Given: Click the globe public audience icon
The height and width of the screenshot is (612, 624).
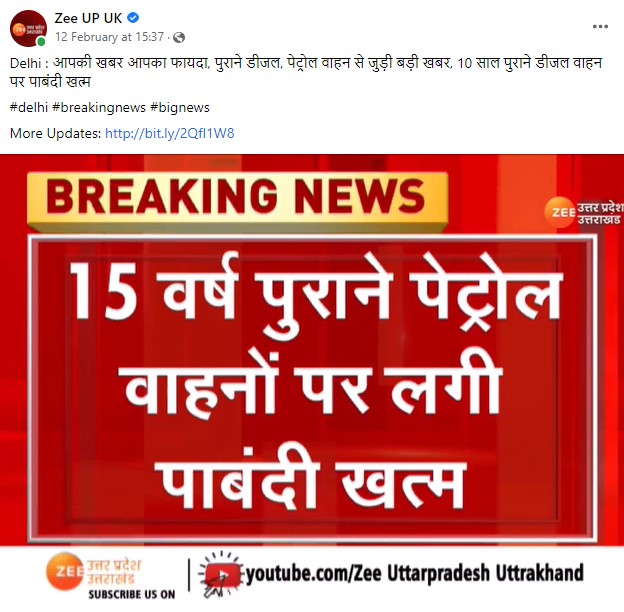Looking at the screenshot, I should tap(179, 37).
